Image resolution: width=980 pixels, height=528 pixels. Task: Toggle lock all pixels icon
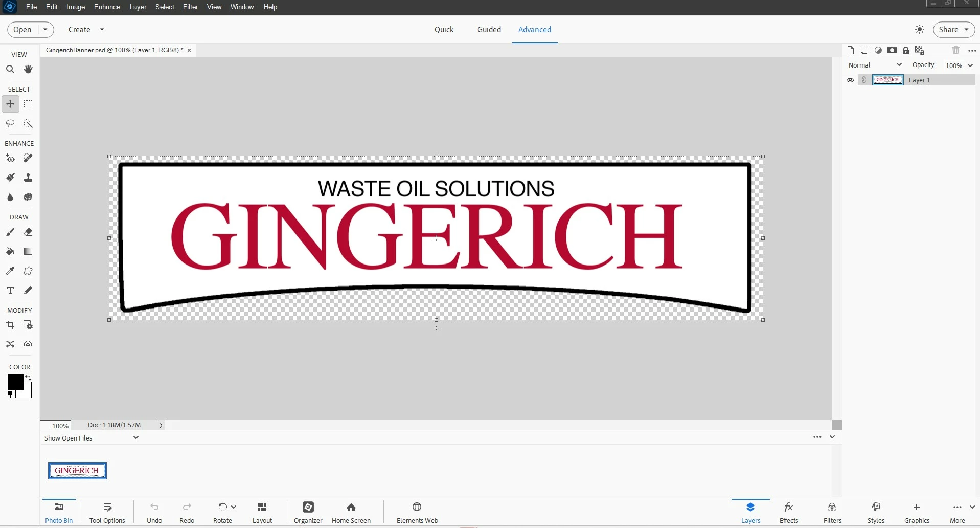click(x=906, y=50)
